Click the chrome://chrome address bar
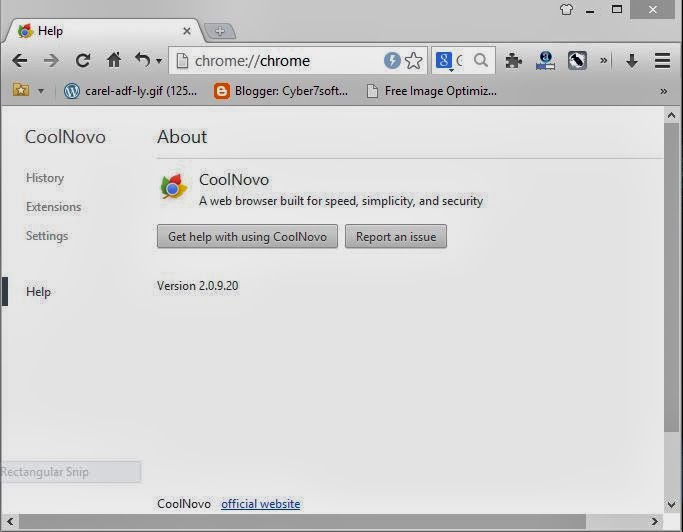 [x=279, y=61]
